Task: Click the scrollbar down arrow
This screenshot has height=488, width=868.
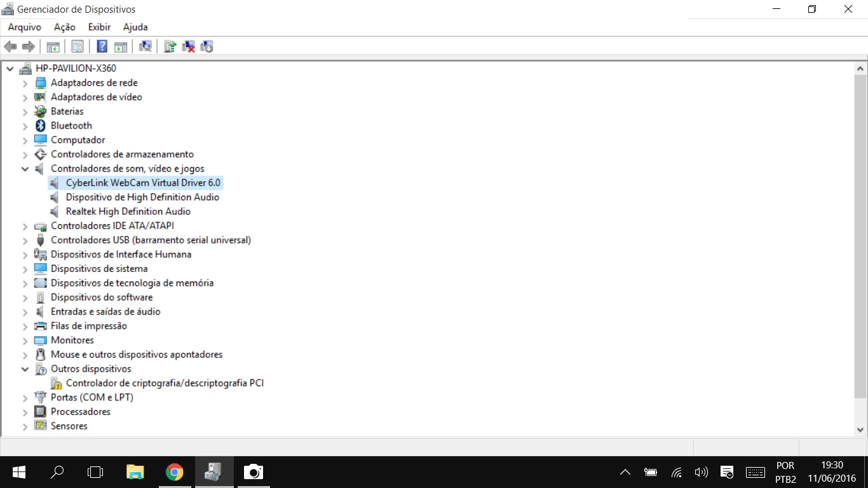Action: tap(861, 430)
